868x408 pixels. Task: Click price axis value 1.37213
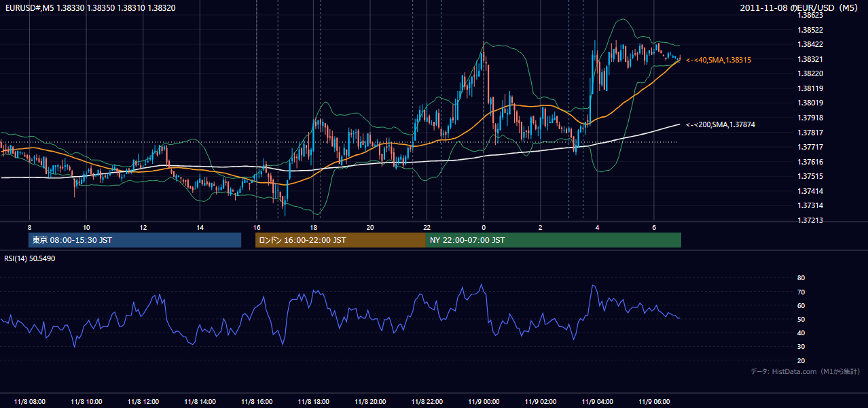click(x=810, y=220)
